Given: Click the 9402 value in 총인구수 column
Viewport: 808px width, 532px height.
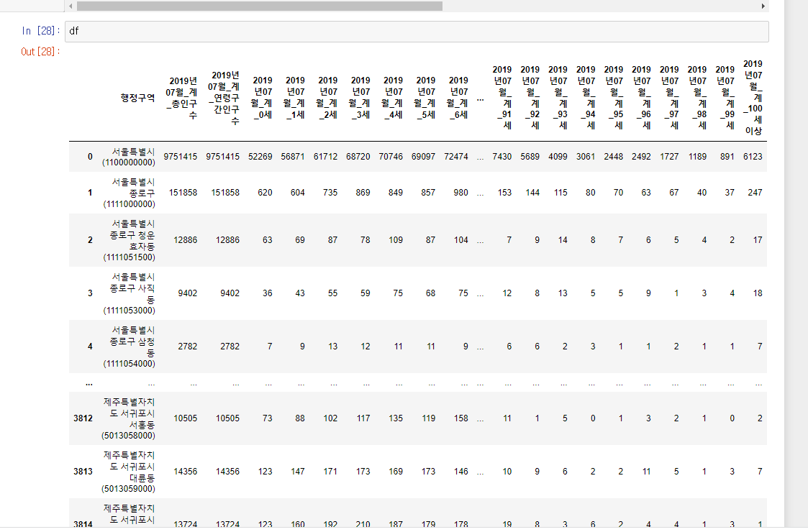Looking at the screenshot, I should [188, 293].
